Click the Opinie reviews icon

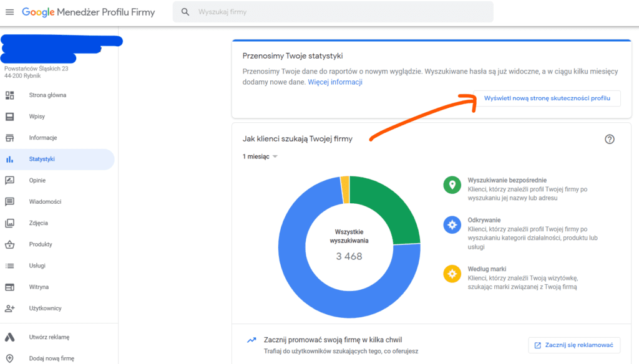coord(9,180)
